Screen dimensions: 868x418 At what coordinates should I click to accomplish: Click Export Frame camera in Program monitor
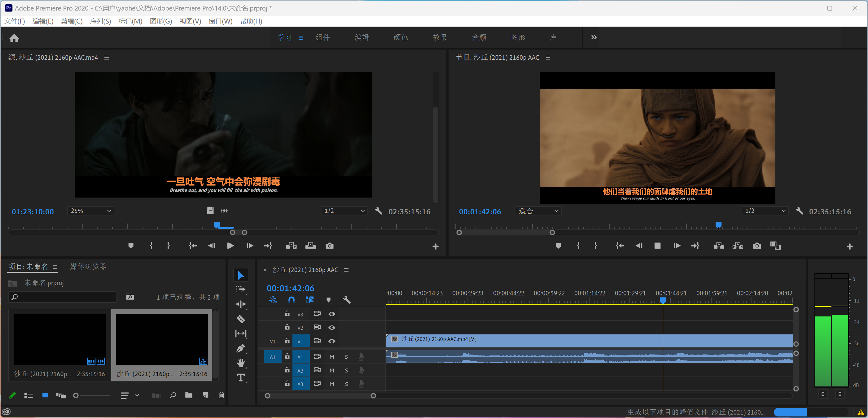point(757,246)
